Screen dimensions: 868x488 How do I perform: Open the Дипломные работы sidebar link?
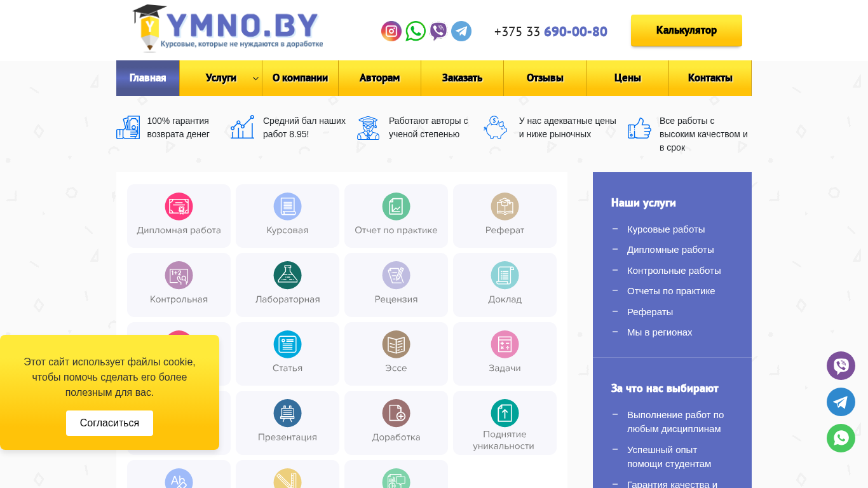coord(670,250)
